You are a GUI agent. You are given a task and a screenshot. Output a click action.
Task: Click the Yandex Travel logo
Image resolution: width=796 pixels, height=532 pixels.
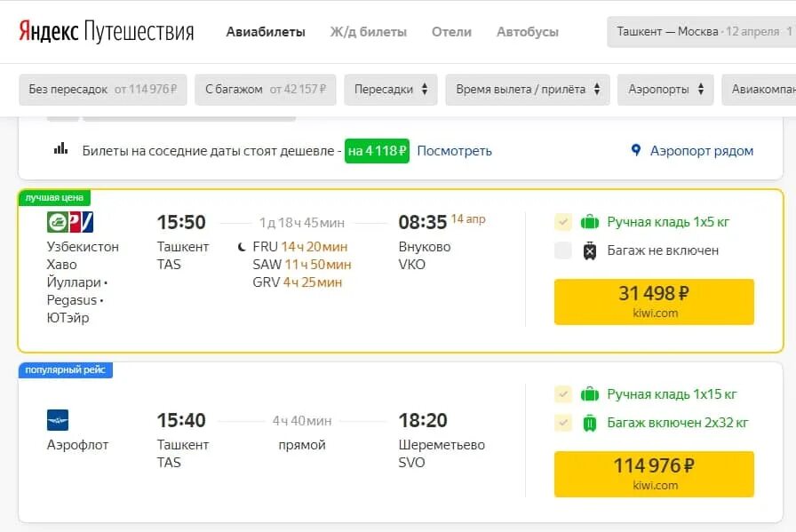(106, 31)
